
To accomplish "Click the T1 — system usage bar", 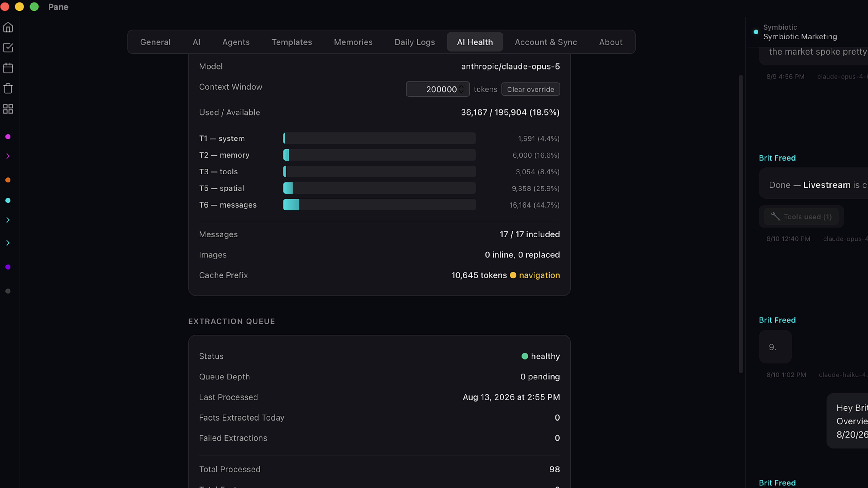I will click(379, 138).
